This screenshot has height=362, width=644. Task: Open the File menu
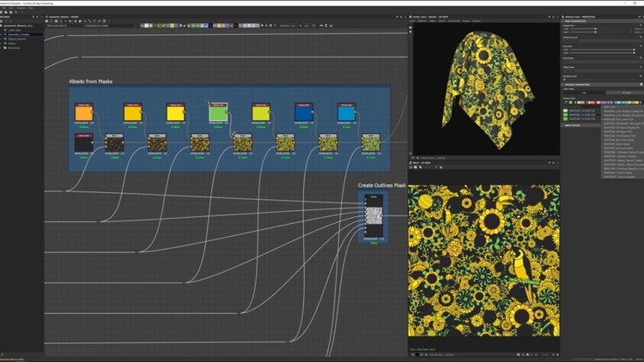[x=4, y=9]
